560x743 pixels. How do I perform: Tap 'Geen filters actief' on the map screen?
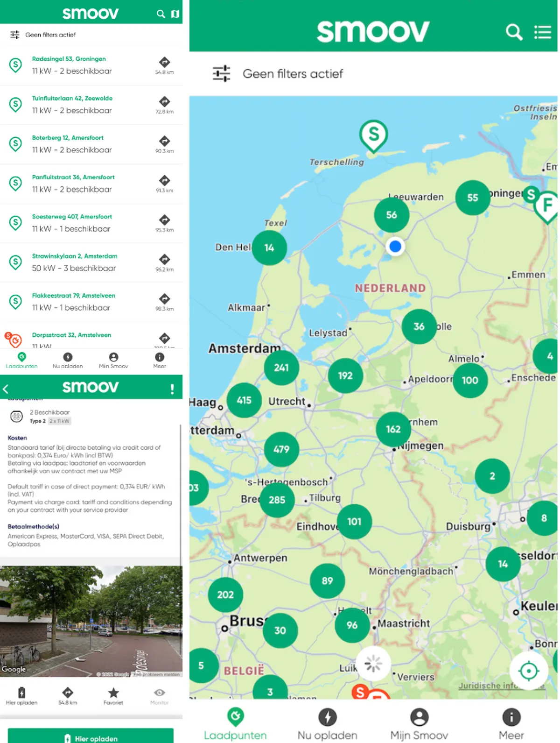[293, 74]
